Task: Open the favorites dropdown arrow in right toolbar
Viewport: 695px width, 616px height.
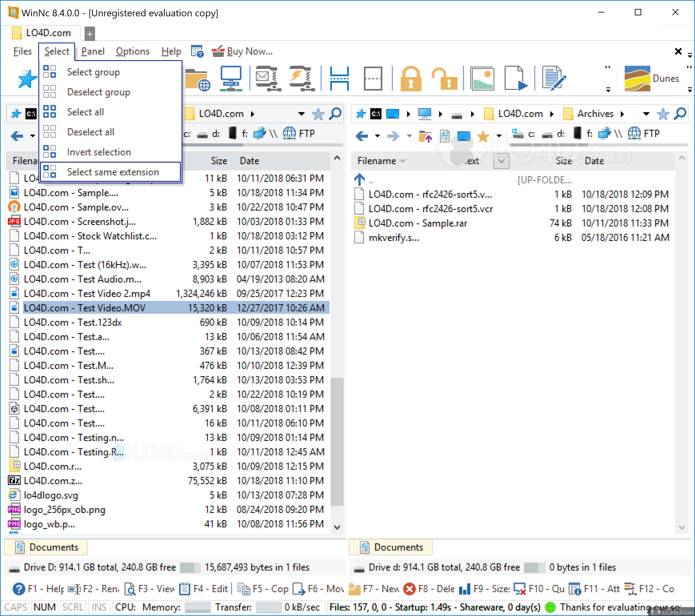Action: tap(499, 136)
